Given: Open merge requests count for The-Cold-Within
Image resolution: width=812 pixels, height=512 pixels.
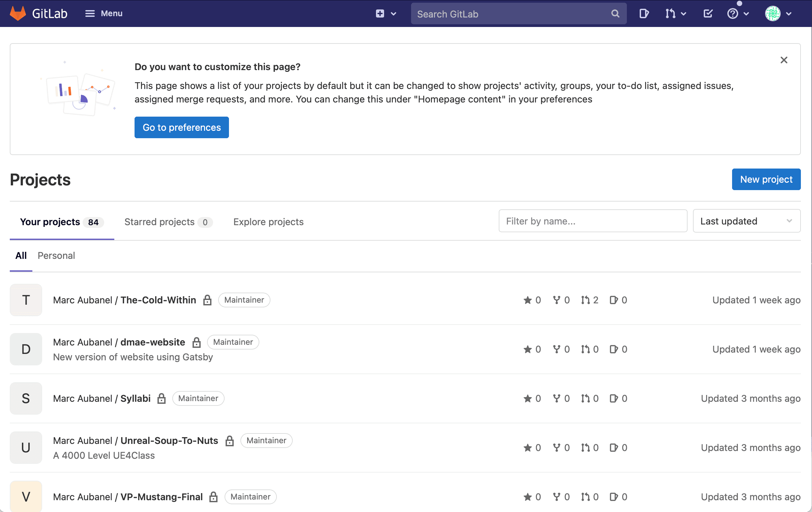Looking at the screenshot, I should tap(590, 300).
